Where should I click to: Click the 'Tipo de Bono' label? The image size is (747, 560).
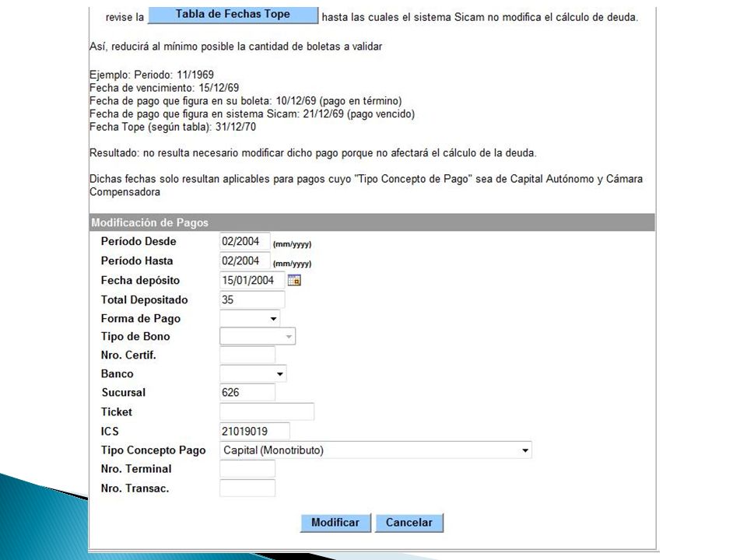click(135, 337)
